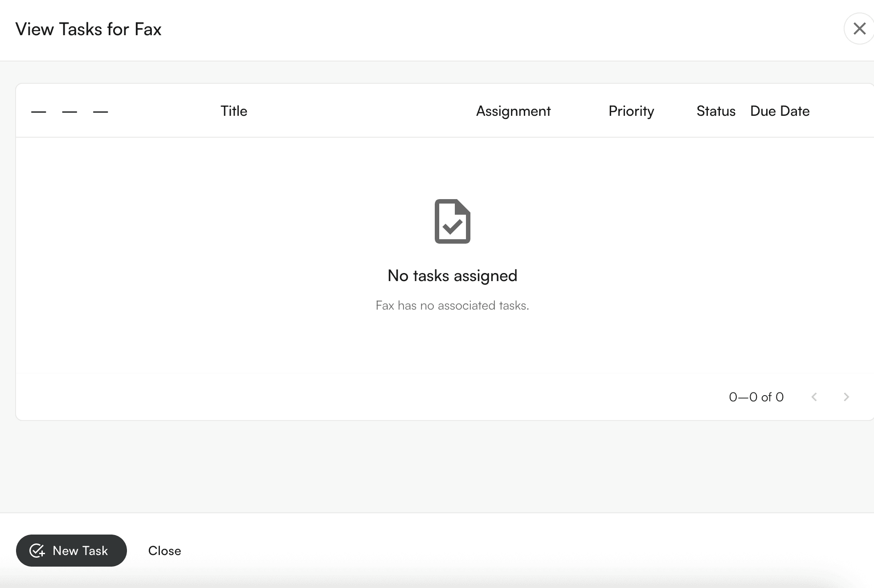
Task: Sort by the Status column header
Action: click(716, 111)
